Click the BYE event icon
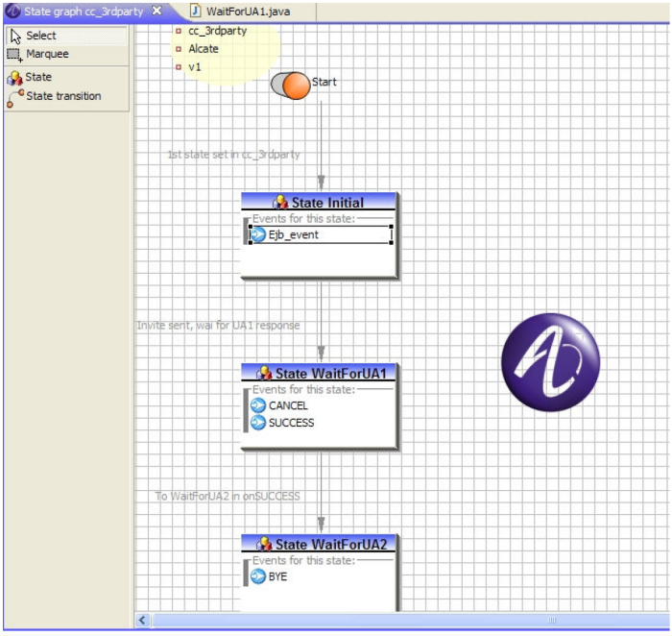This screenshot has width=672, height=636. click(x=258, y=576)
